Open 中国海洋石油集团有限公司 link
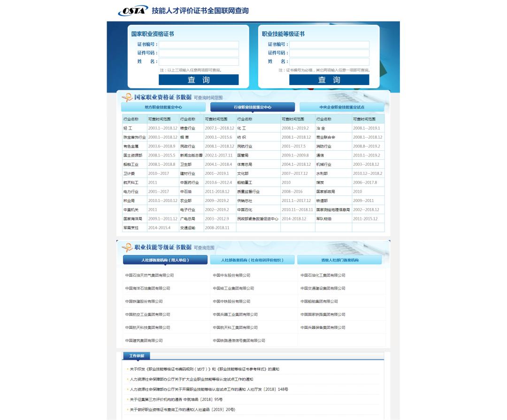 147,288
